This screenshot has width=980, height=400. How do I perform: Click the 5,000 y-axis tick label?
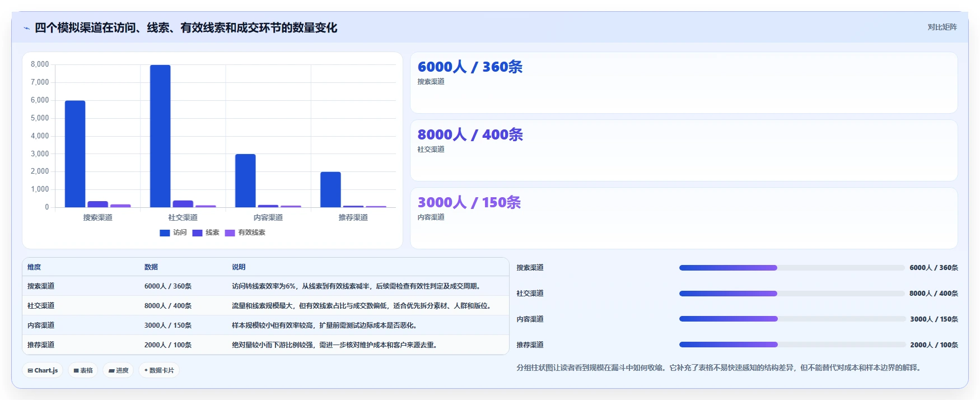point(40,118)
